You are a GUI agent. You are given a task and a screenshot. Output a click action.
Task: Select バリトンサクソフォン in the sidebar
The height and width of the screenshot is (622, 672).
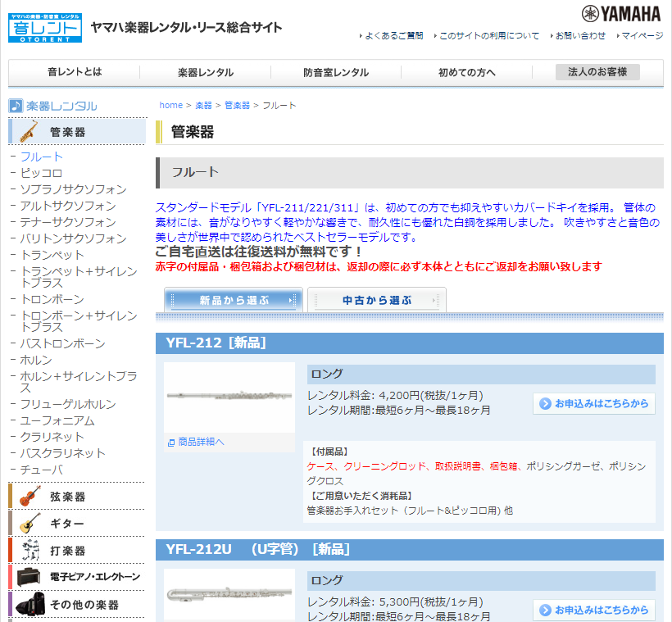click(73, 238)
